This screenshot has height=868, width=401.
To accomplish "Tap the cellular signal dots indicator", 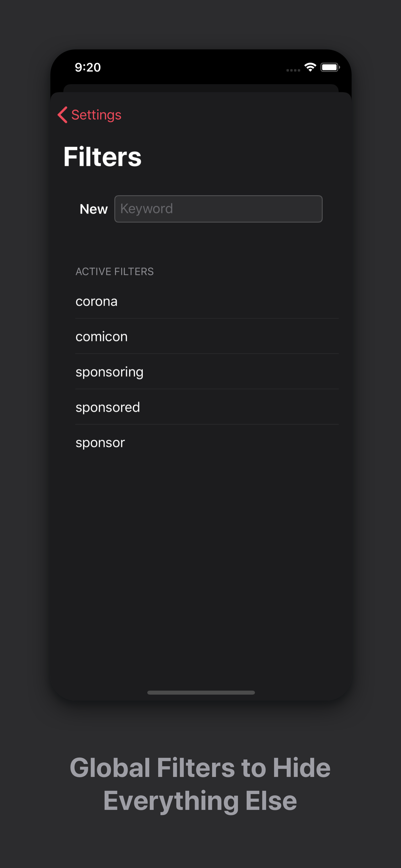I will point(293,70).
